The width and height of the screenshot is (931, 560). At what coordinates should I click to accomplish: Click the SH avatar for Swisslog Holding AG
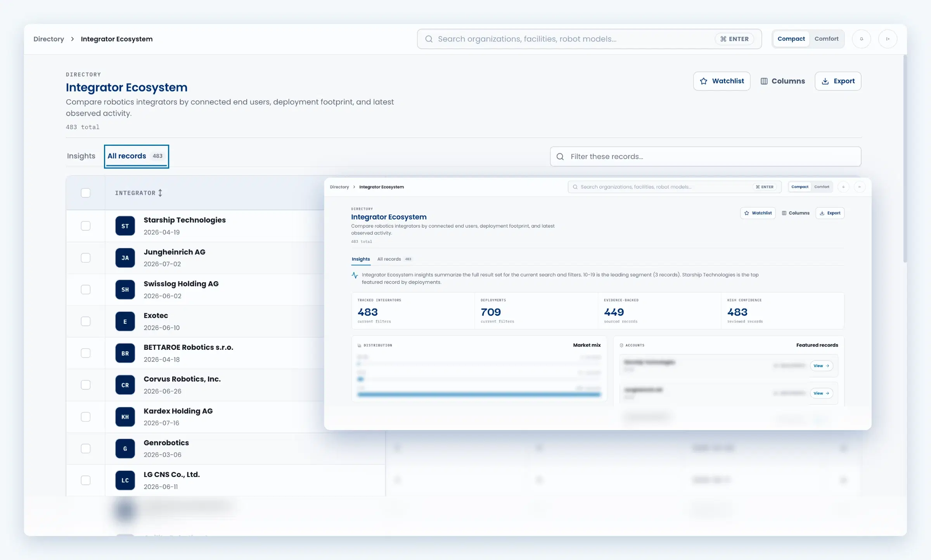click(x=125, y=290)
